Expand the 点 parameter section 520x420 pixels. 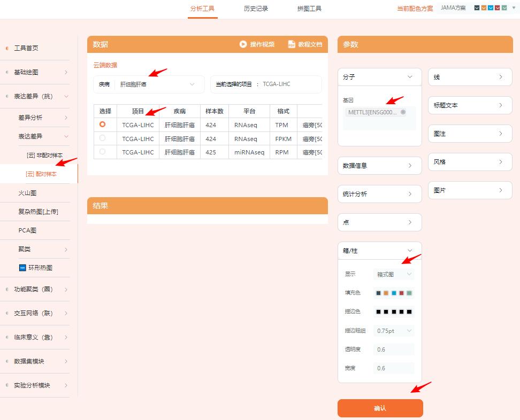pyautogui.click(x=379, y=222)
